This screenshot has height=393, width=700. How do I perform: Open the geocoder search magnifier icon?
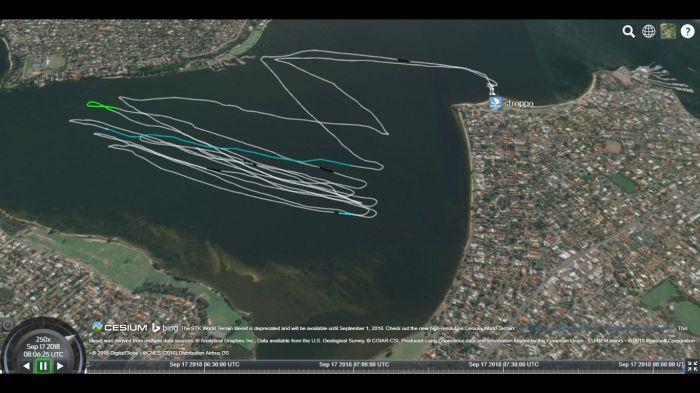(629, 31)
